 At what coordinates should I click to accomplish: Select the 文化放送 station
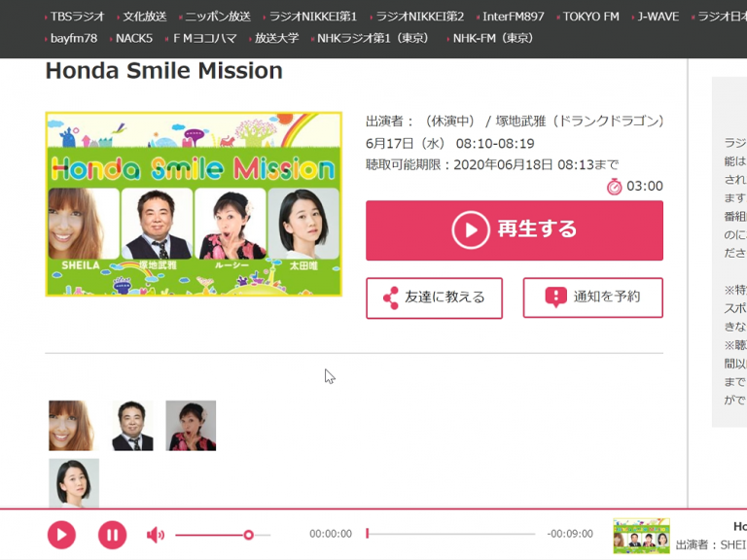[x=144, y=17]
